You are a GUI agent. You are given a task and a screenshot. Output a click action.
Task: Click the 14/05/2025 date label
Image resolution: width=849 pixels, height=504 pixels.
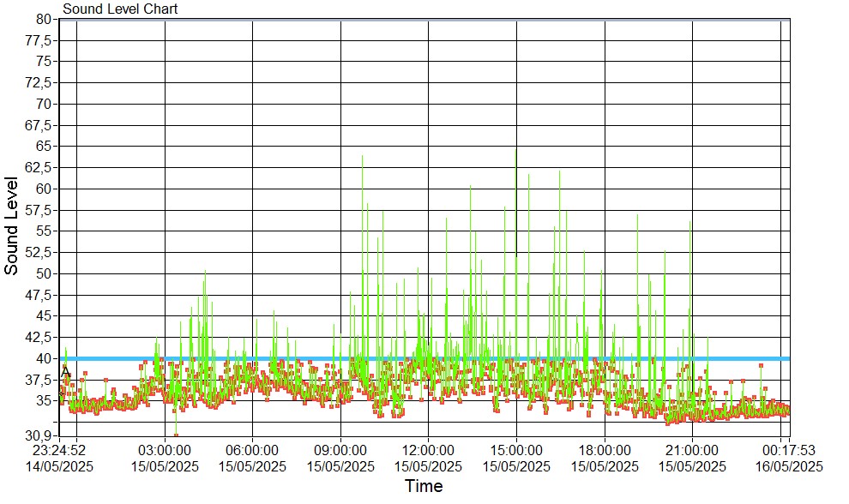coord(60,466)
